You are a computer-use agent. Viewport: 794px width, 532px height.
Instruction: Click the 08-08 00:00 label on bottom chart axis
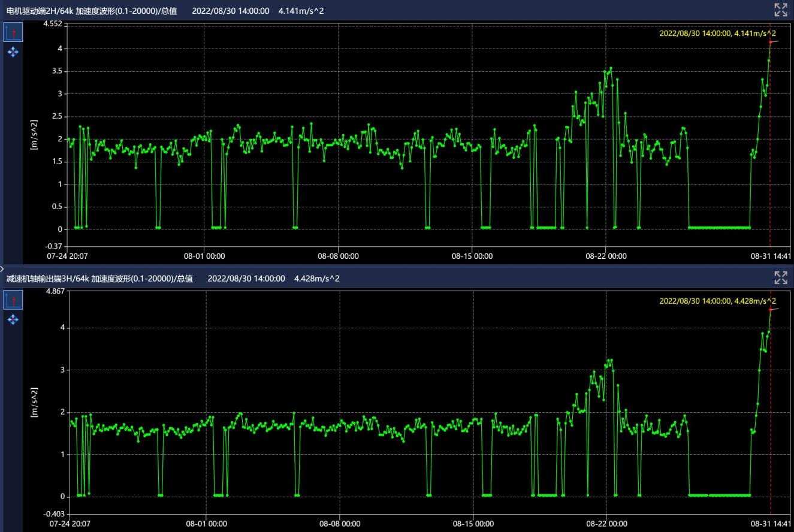pos(340,524)
